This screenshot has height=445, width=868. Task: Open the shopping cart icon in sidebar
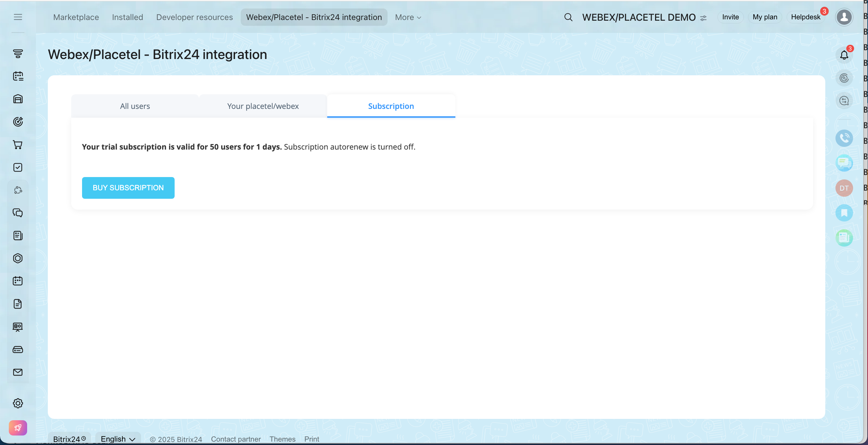click(x=18, y=145)
